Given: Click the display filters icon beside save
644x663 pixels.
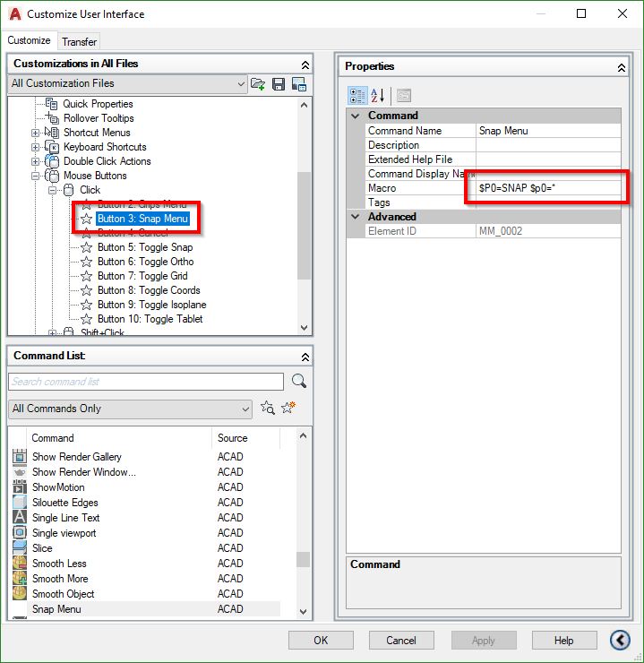Looking at the screenshot, I should point(299,84).
